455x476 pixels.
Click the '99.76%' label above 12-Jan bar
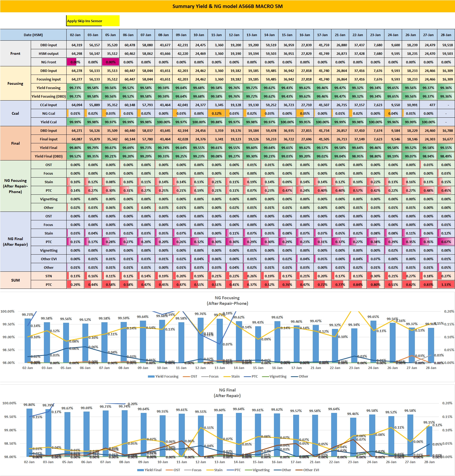(201, 314)
